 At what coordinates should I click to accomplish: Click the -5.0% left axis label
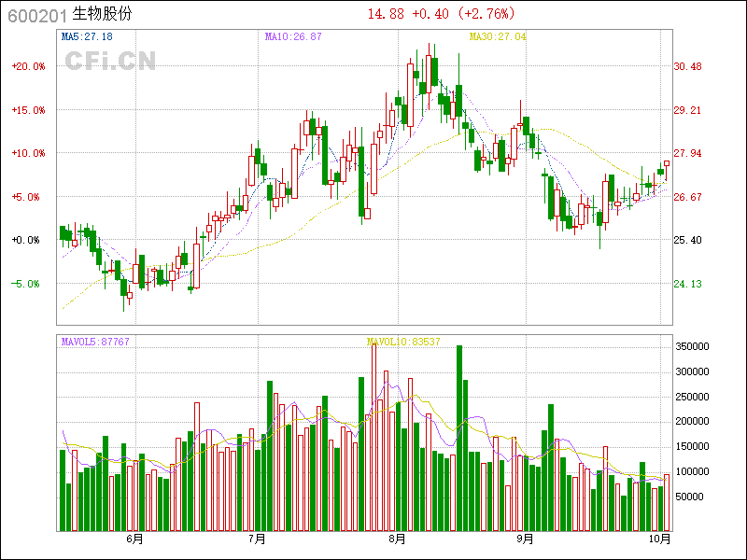click(28, 284)
